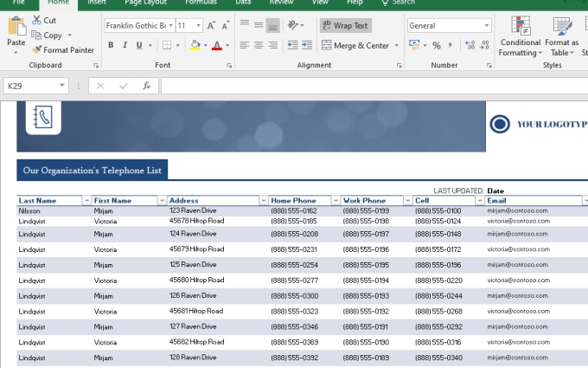Align text left

[x=245, y=45]
